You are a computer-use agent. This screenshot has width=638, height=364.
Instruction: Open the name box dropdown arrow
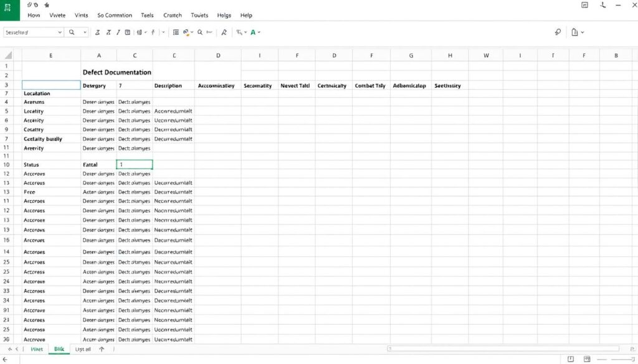(60, 32)
